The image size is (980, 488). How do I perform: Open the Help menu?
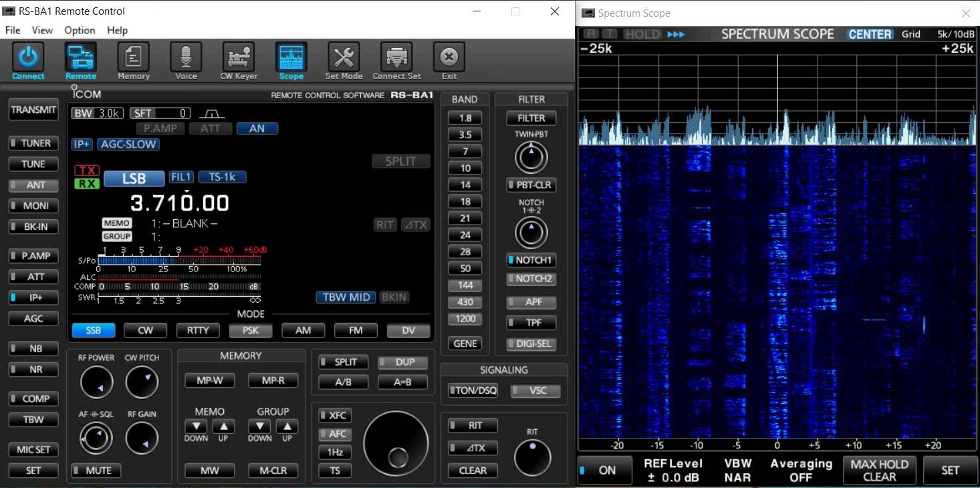117,30
